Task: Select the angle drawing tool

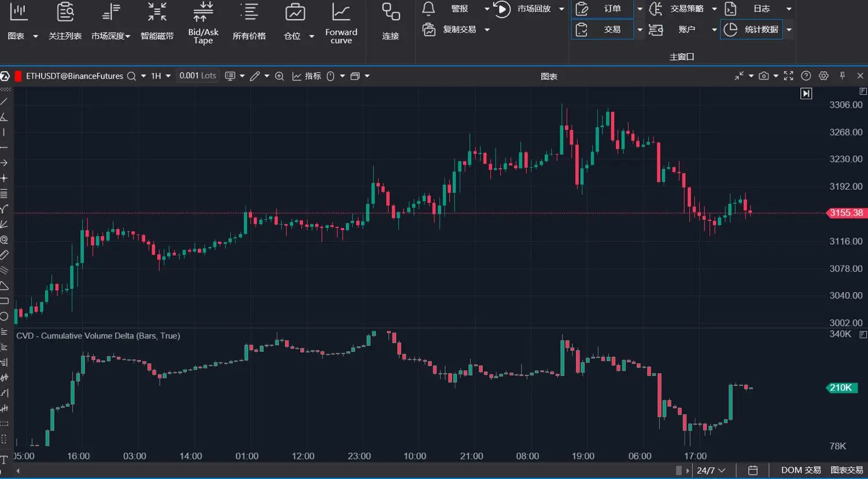Action: point(4,117)
